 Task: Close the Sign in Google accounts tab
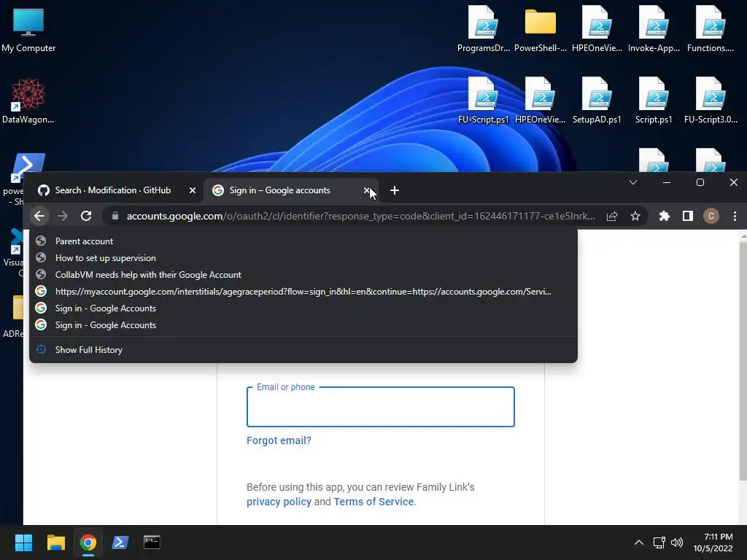coord(367,190)
